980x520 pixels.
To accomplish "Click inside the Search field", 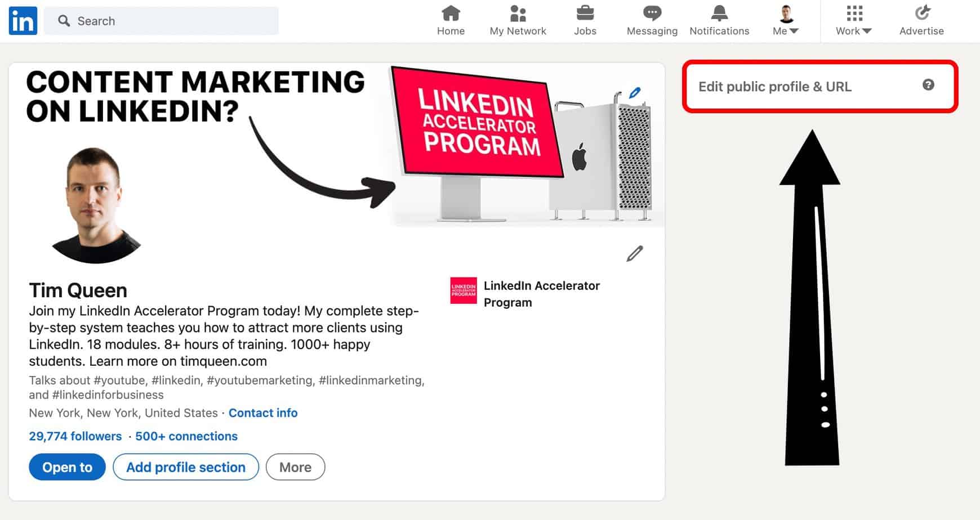I will click(169, 21).
